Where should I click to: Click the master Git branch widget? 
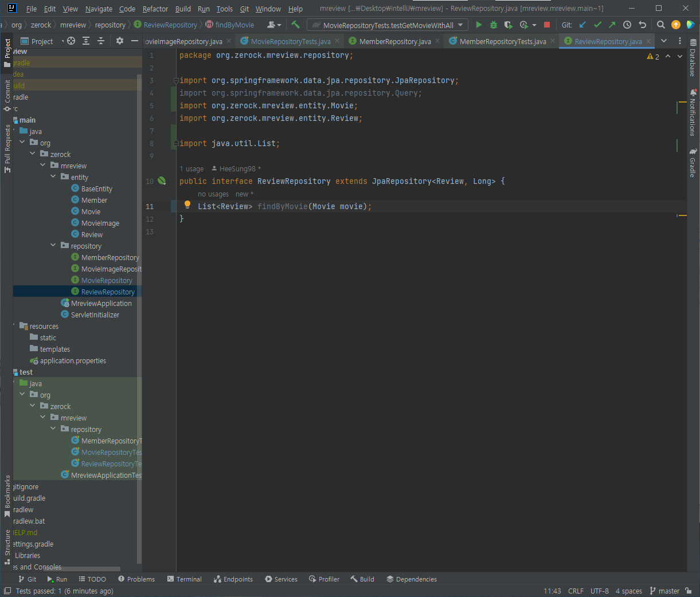(x=664, y=591)
